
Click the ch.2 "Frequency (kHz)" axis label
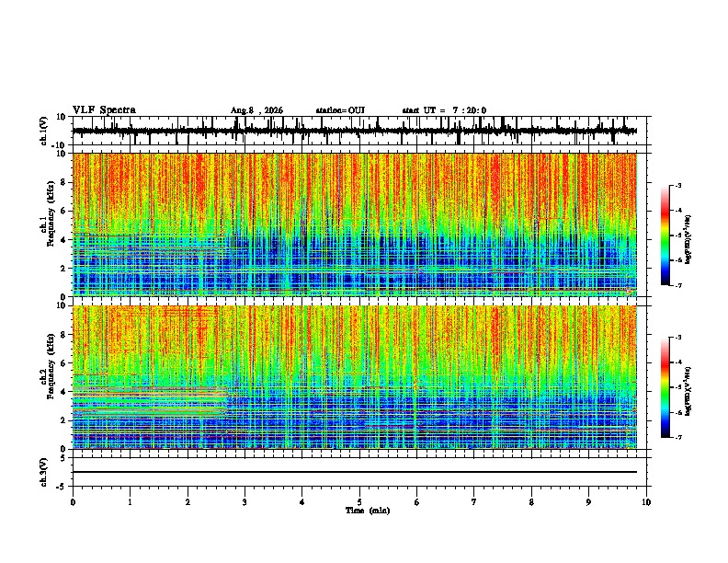[51, 366]
